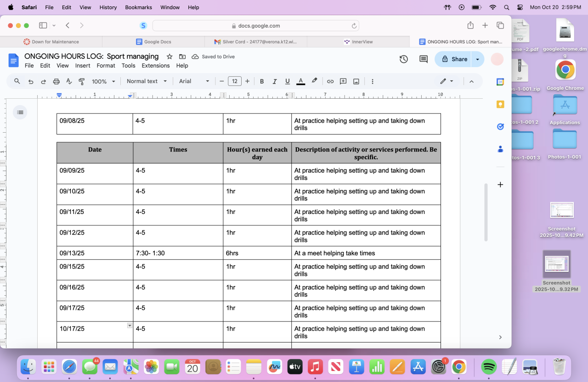This screenshot has height=382, width=588.
Task: Click the insert image icon
Action: tap(356, 81)
